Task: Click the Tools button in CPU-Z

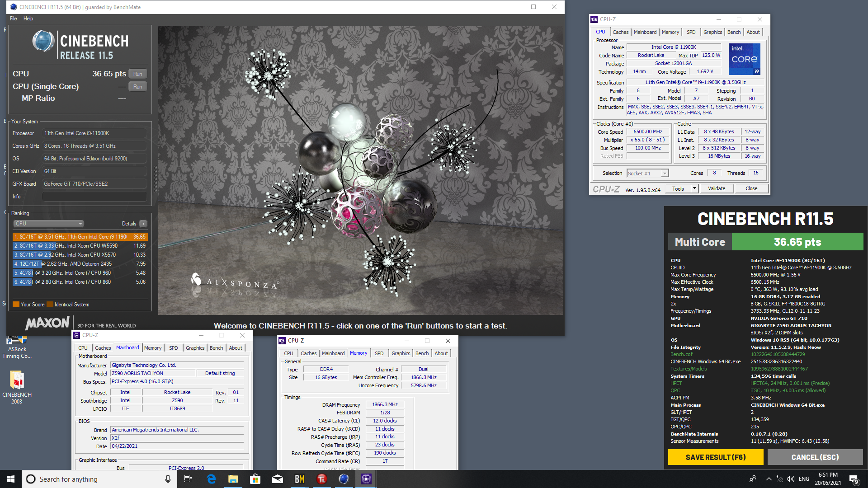Action: 678,188
